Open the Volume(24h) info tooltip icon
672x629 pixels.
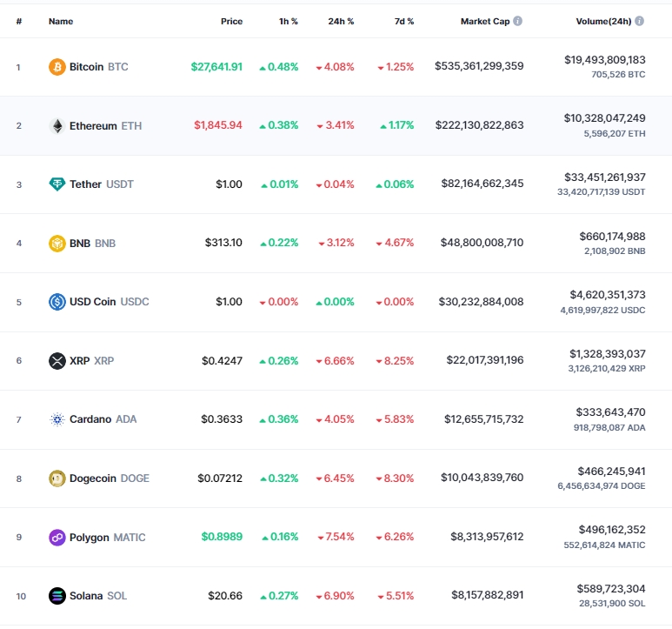pyautogui.click(x=640, y=21)
